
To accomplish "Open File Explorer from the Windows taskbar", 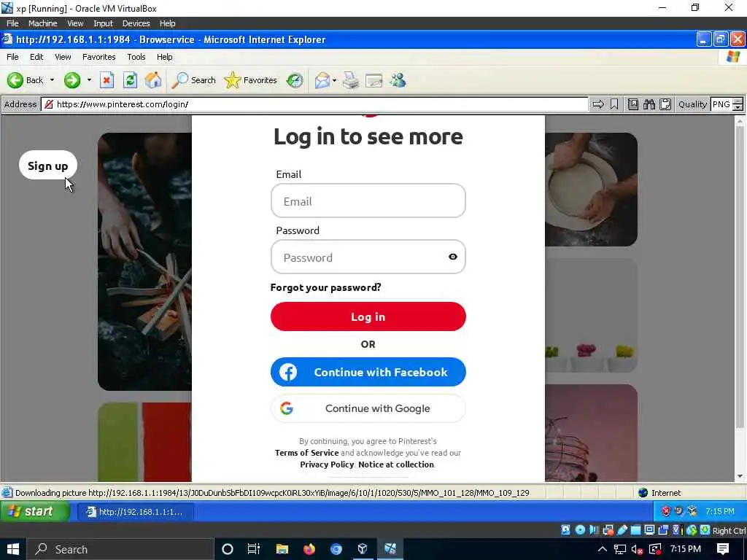I will tap(282, 549).
